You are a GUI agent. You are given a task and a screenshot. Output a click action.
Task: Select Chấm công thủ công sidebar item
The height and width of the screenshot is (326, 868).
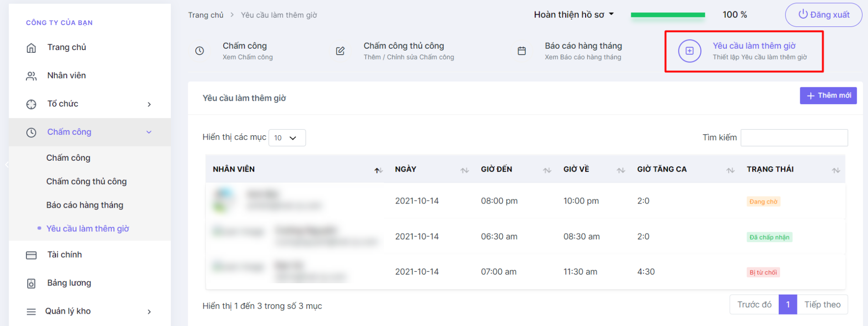[87, 181]
